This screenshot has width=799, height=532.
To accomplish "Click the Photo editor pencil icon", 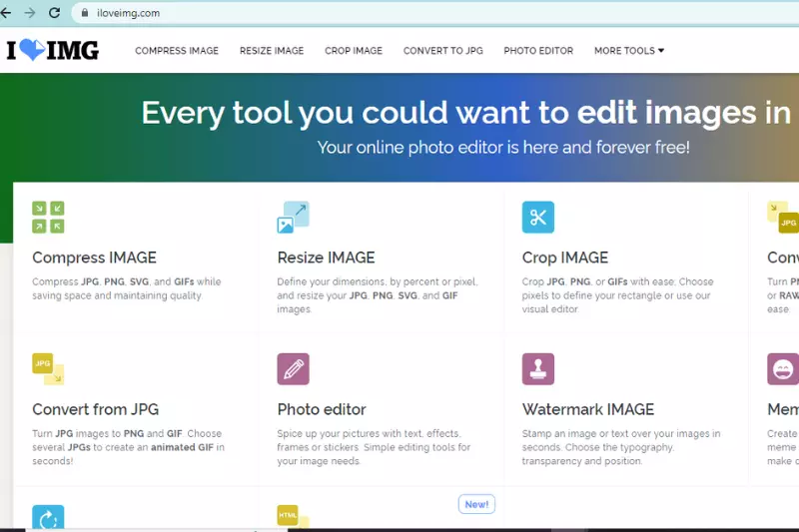I will coord(293,368).
